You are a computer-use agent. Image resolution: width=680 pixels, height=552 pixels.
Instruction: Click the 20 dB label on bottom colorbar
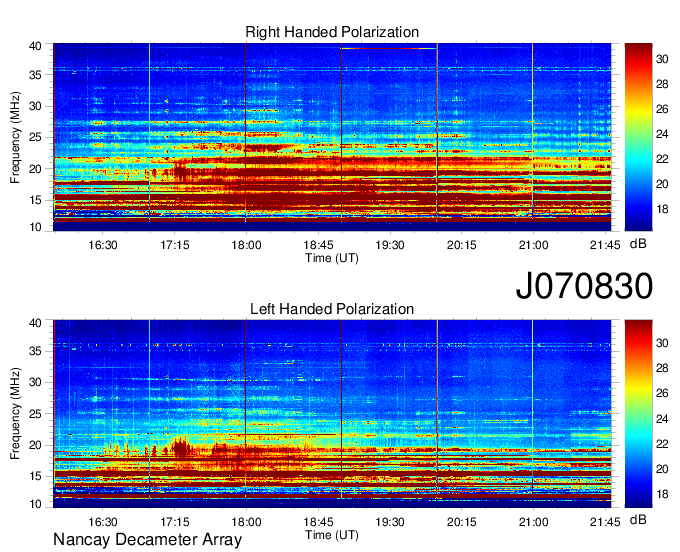[x=662, y=469]
